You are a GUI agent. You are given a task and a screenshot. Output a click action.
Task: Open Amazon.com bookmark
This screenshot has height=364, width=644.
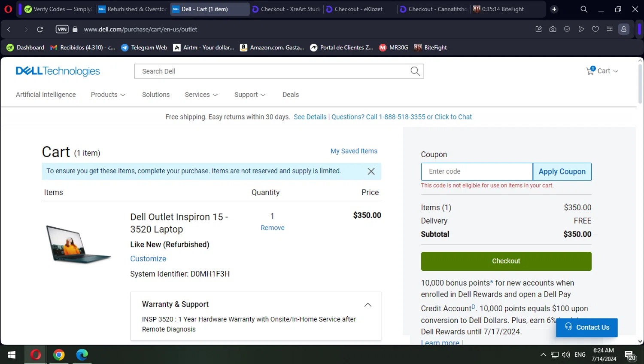tap(272, 48)
